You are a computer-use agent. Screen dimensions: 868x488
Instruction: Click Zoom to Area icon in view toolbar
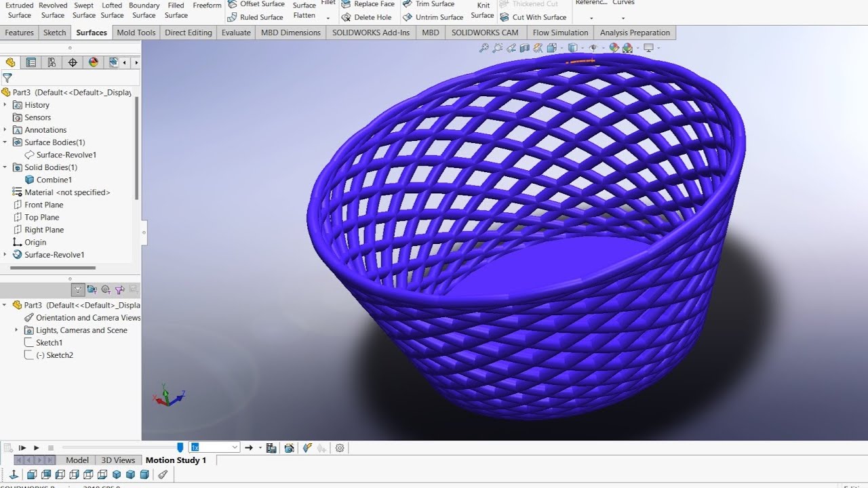(x=497, y=48)
